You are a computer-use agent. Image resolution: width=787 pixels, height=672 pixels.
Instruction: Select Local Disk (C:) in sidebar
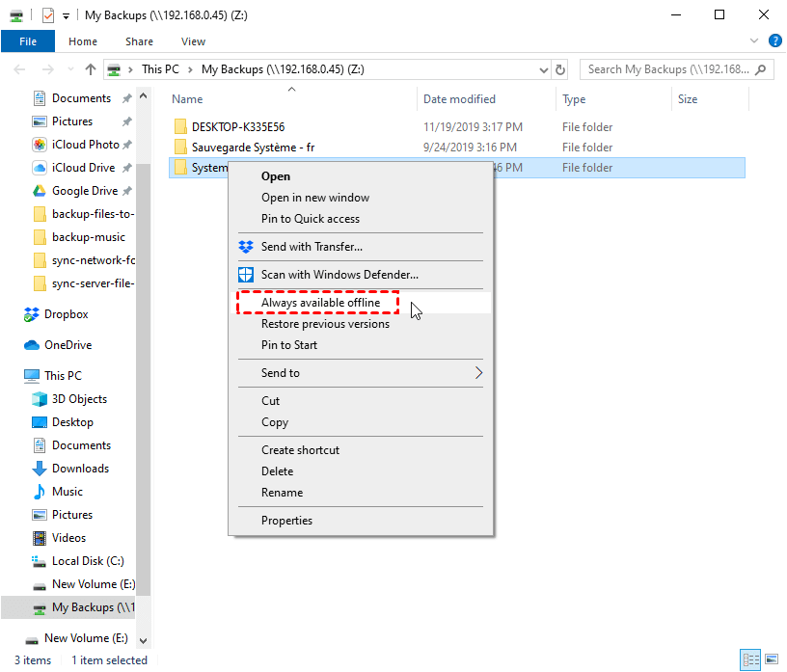point(88,561)
